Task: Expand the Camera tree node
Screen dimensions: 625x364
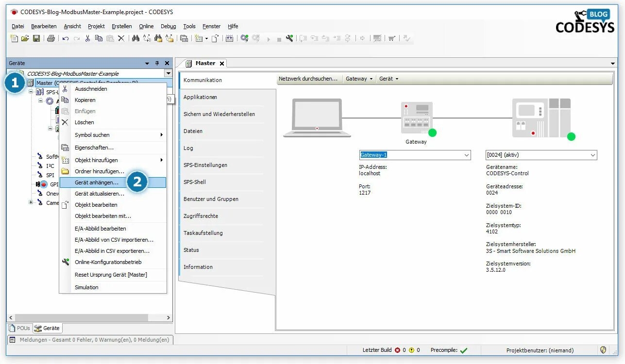Action: tap(31, 202)
